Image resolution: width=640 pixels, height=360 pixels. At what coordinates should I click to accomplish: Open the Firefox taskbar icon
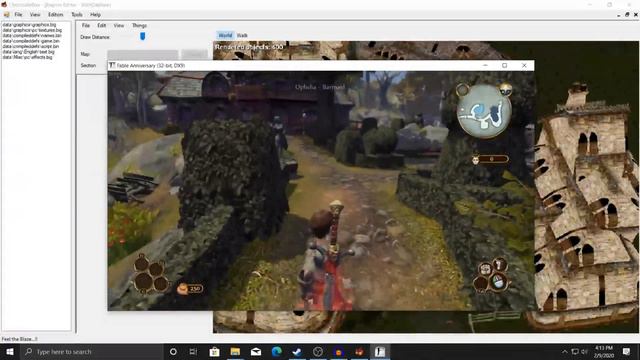(x=338, y=351)
